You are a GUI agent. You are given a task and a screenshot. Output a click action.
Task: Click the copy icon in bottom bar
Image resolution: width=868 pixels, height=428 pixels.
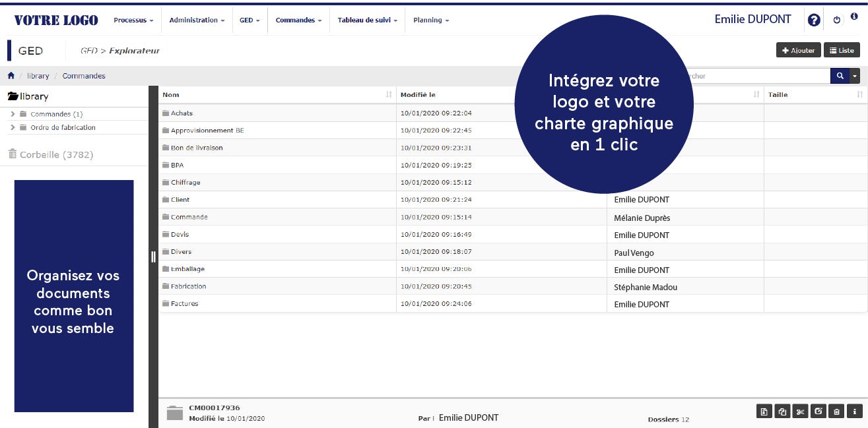coord(782,412)
